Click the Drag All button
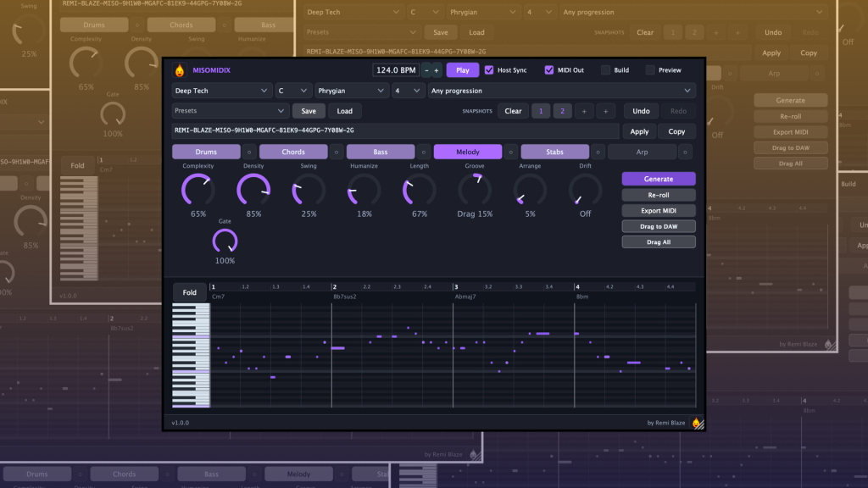Image resolution: width=868 pixels, height=488 pixels. pos(659,241)
